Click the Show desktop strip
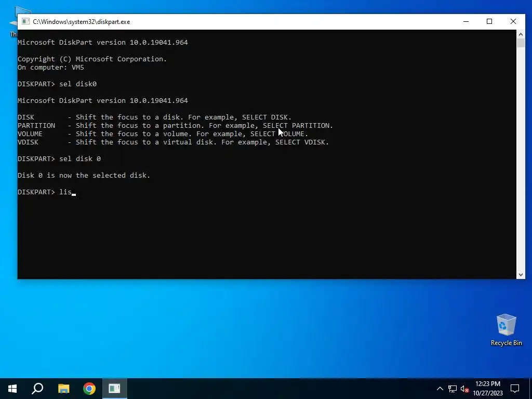532x399 pixels. tap(530, 389)
